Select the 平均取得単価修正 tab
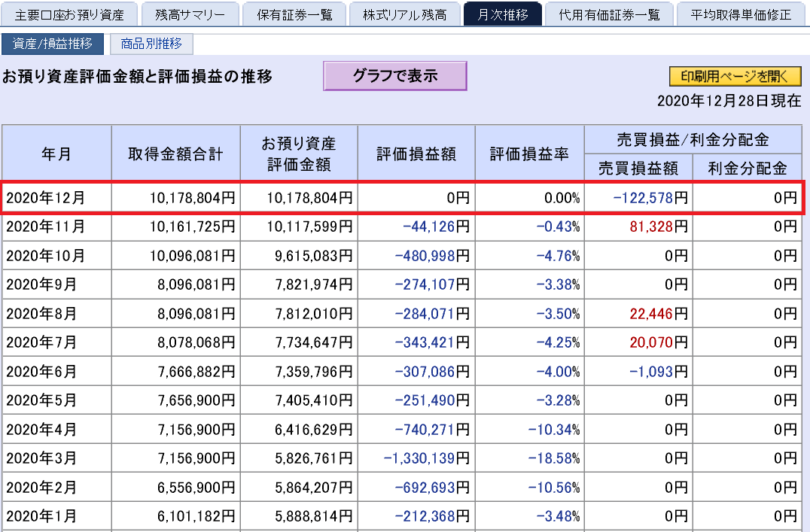This screenshot has width=810, height=532. click(x=743, y=14)
